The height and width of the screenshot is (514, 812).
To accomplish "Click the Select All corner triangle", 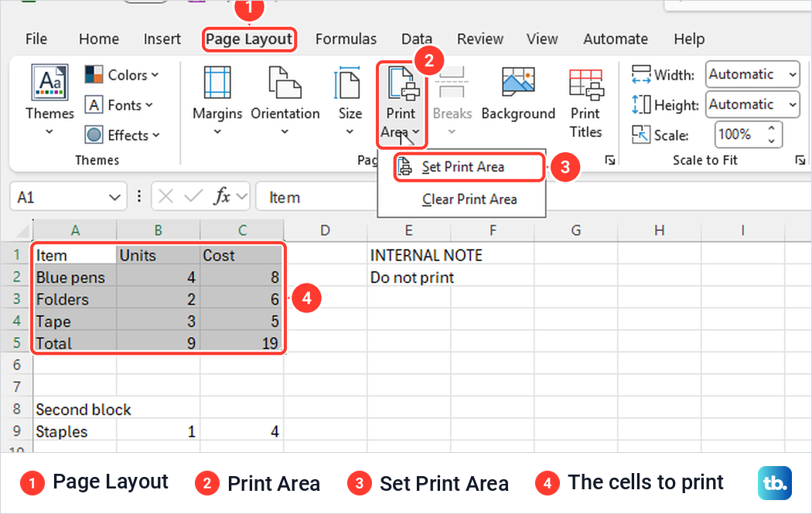I will click(21, 230).
